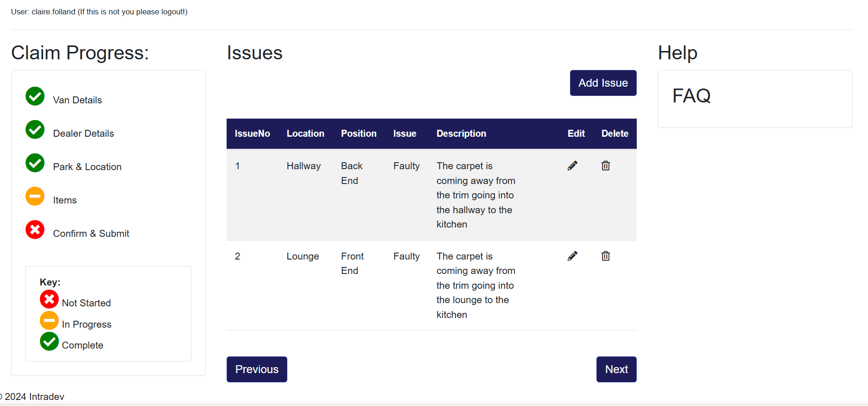
Task: Click the green check beside Dealer Details
Action: 35,130
